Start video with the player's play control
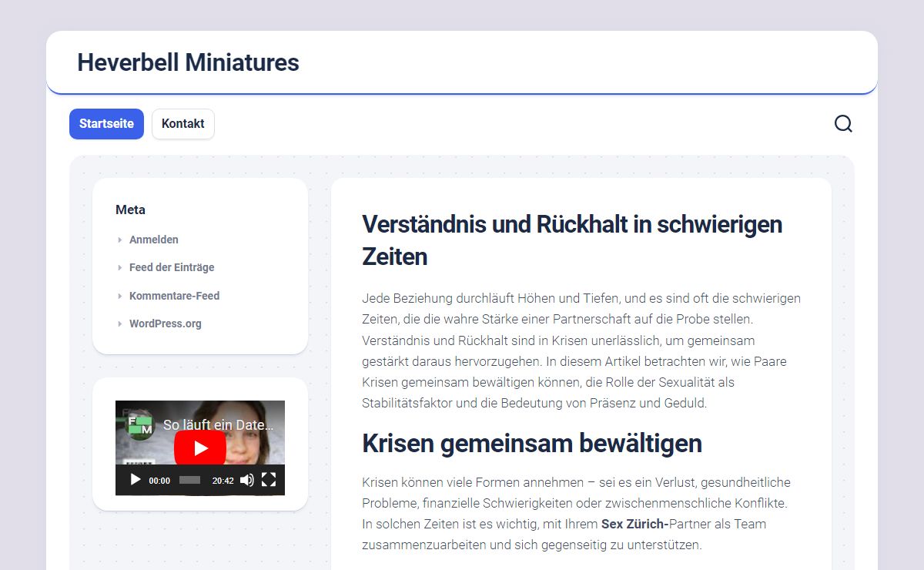924x570 pixels. tap(136, 480)
